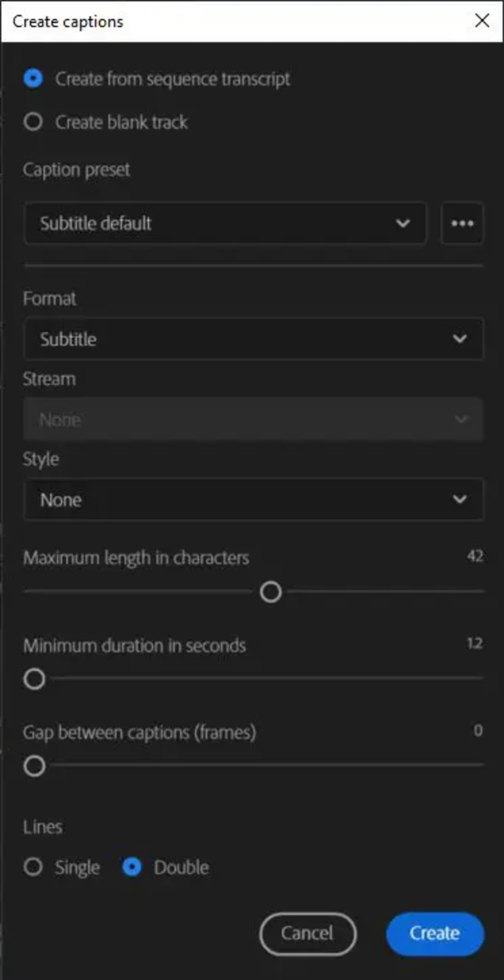Click the Caption preset label
The height and width of the screenshot is (980, 504).
pos(76,170)
